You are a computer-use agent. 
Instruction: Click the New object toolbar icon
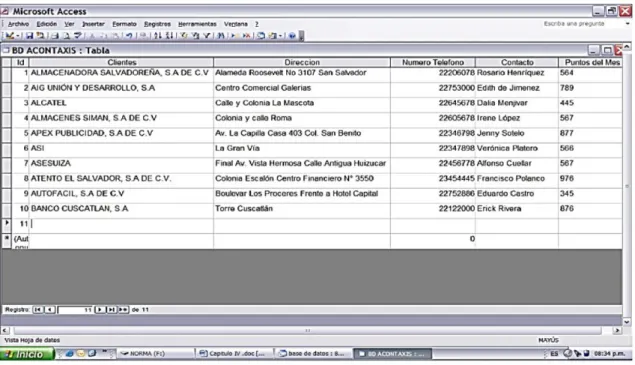point(273,36)
